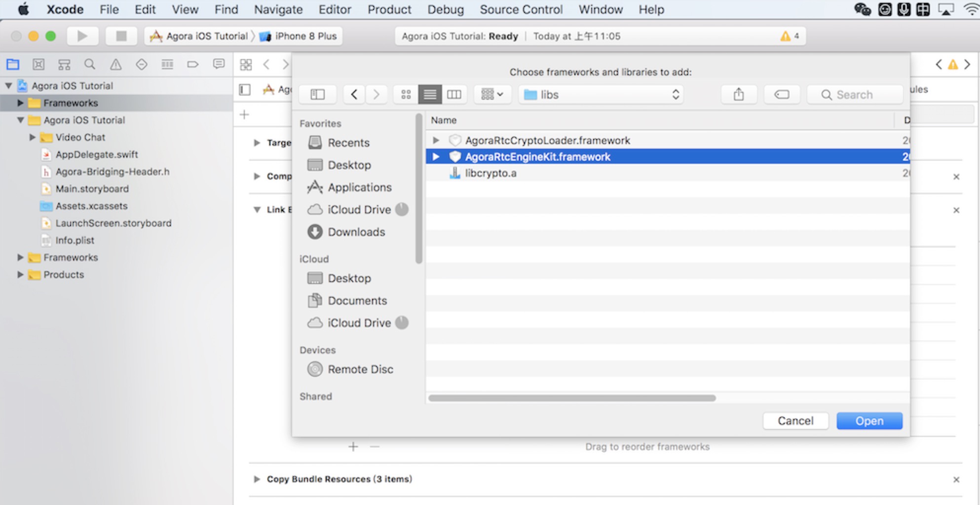980x505 pixels.
Task: Open the WeChat menu bar icon
Action: click(863, 9)
